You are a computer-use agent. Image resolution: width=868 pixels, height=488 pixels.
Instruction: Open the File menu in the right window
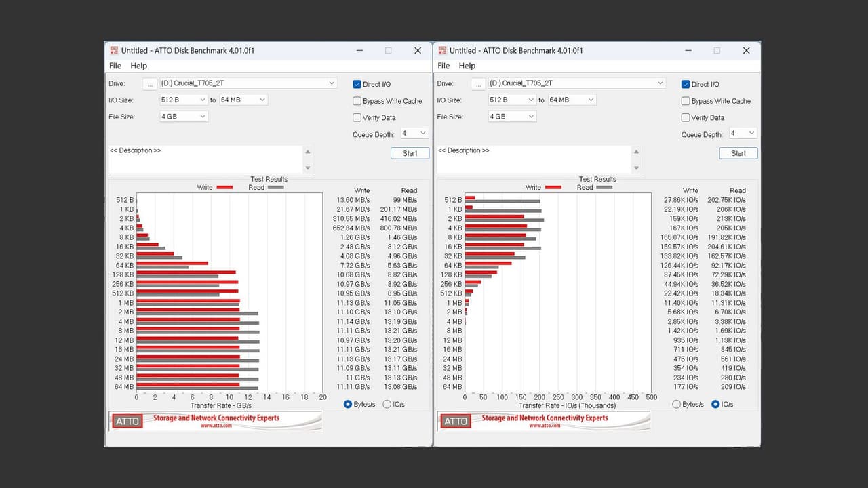click(x=443, y=66)
